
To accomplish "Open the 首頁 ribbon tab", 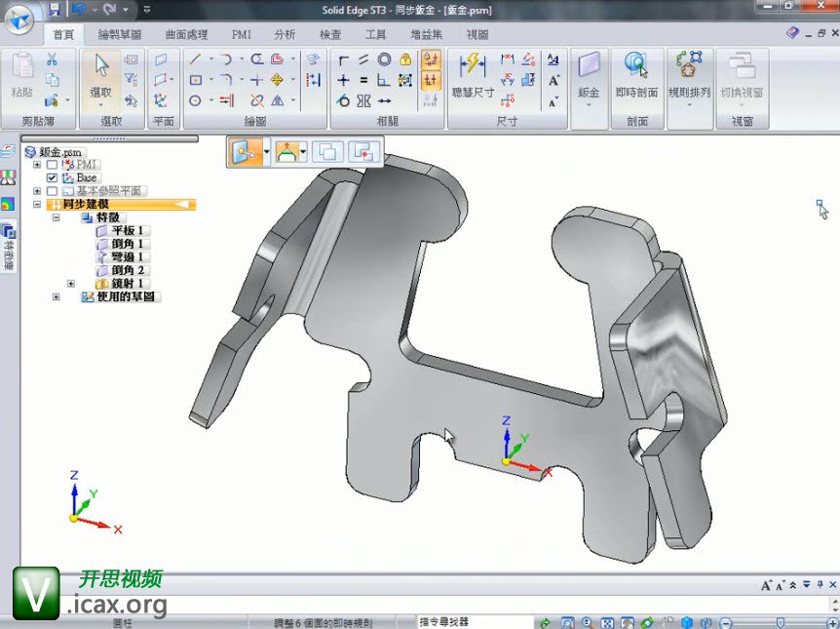I will [63, 35].
